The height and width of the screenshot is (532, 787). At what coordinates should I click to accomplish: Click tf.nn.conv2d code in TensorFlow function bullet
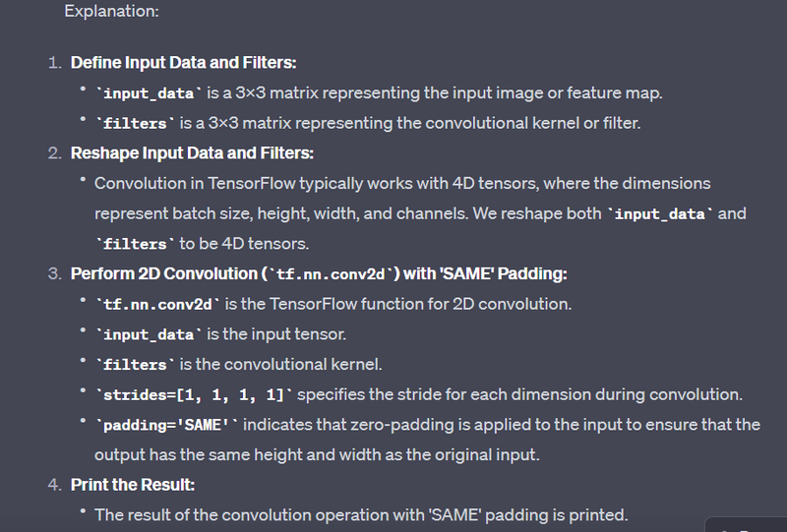[x=158, y=304]
